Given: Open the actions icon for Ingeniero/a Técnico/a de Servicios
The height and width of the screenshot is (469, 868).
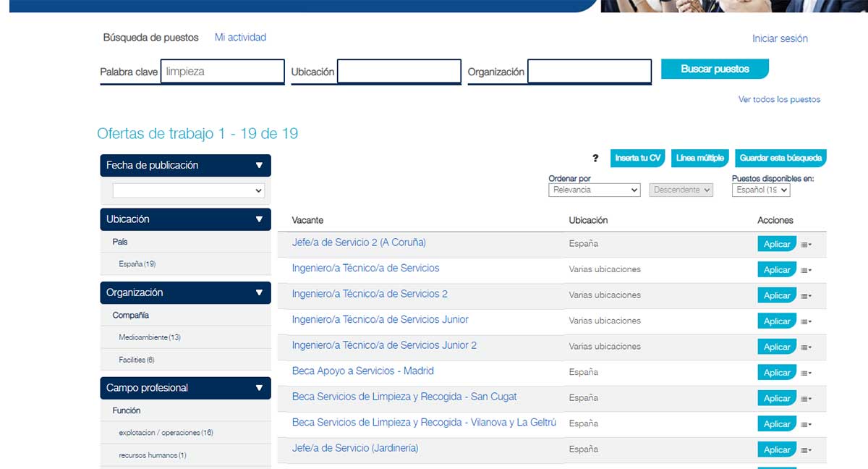Looking at the screenshot, I should pyautogui.click(x=807, y=269).
